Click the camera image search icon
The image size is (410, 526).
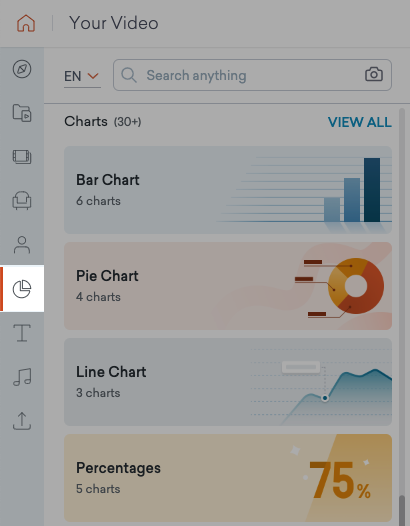(x=374, y=74)
